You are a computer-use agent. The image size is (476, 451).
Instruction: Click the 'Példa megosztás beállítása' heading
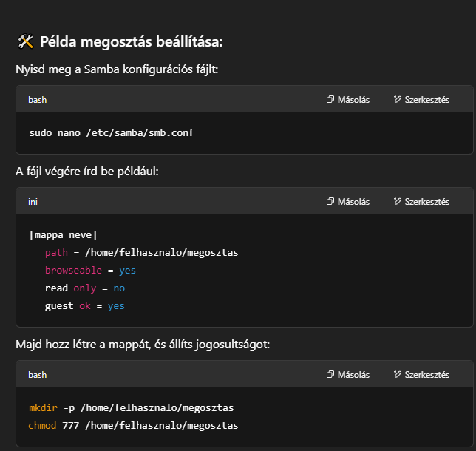pyautogui.click(x=131, y=42)
